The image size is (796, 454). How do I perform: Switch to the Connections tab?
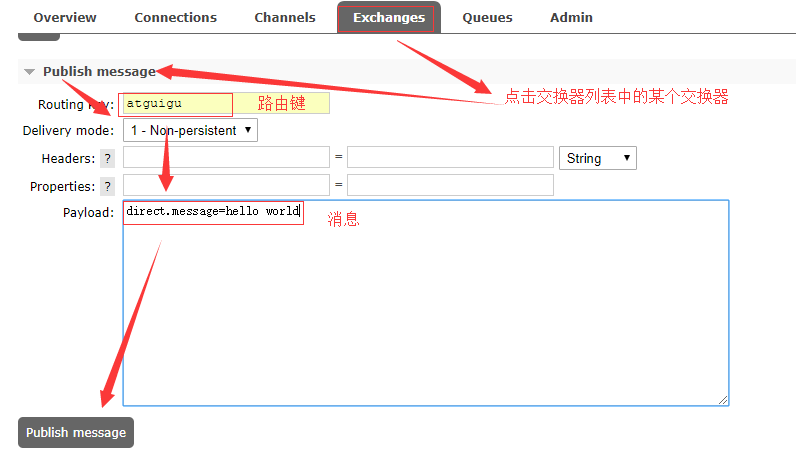(176, 17)
